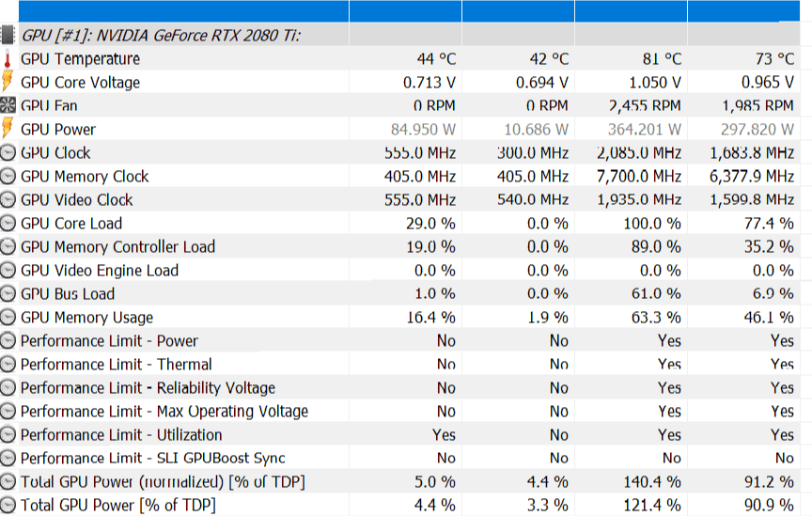Click the gauge icon beside GPU Memory Usage

tap(8, 317)
